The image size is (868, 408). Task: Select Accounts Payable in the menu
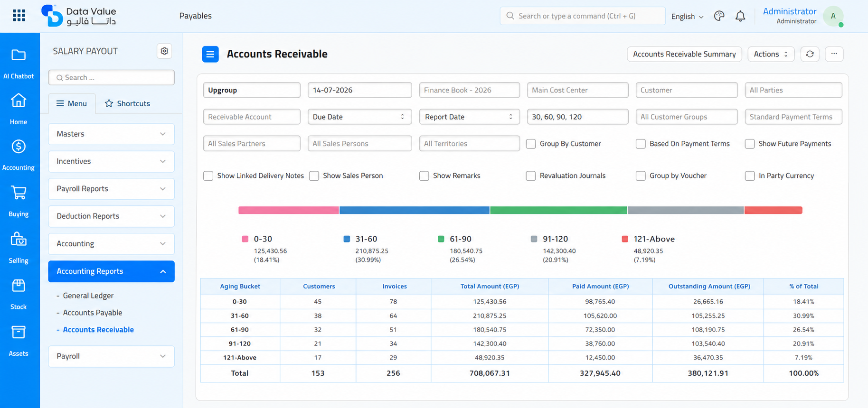pos(93,313)
